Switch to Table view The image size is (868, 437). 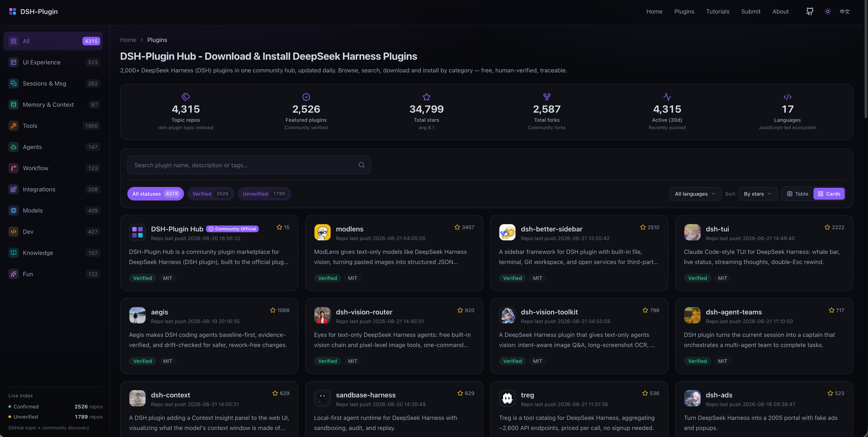point(798,194)
